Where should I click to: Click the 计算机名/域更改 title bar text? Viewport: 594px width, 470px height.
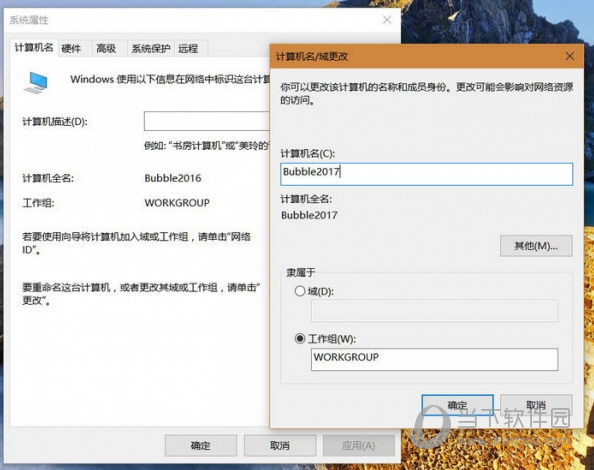pyautogui.click(x=312, y=56)
